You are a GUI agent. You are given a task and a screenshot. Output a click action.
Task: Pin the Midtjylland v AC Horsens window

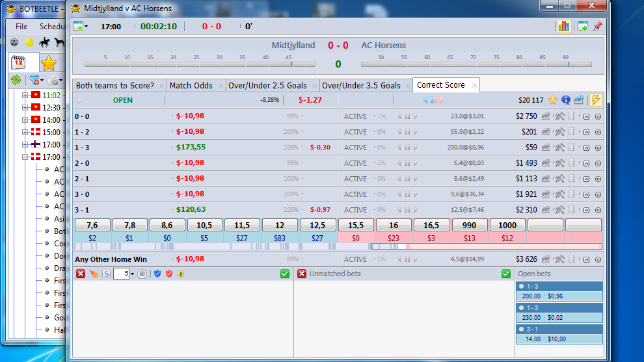coord(598,26)
